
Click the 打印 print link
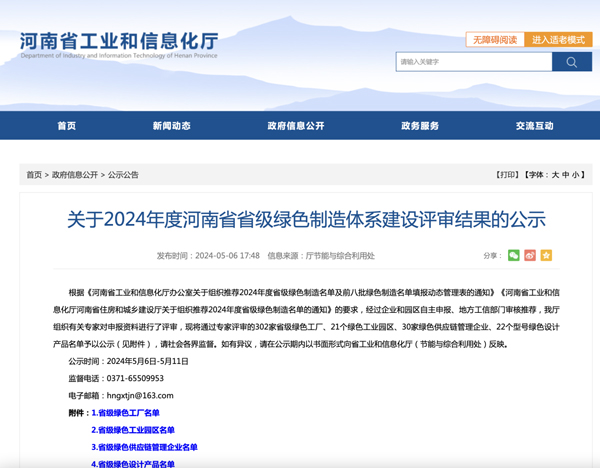pos(508,175)
